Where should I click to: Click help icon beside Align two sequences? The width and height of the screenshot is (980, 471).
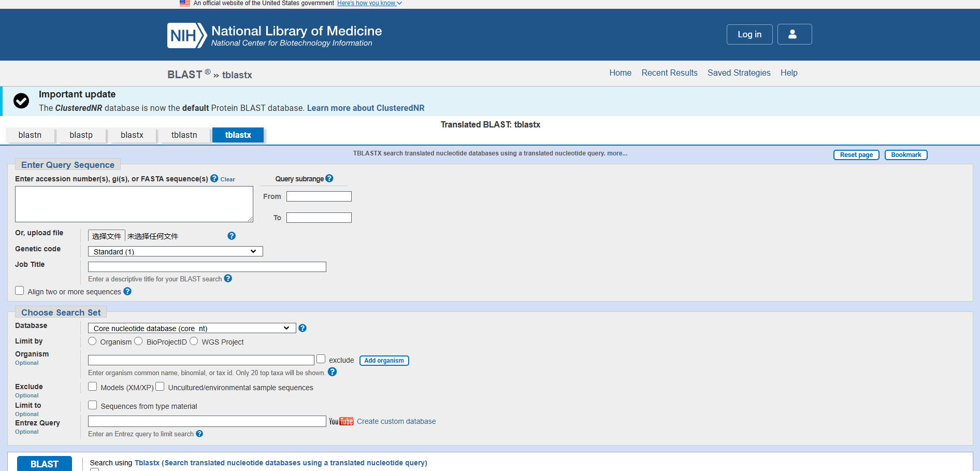pyautogui.click(x=127, y=292)
